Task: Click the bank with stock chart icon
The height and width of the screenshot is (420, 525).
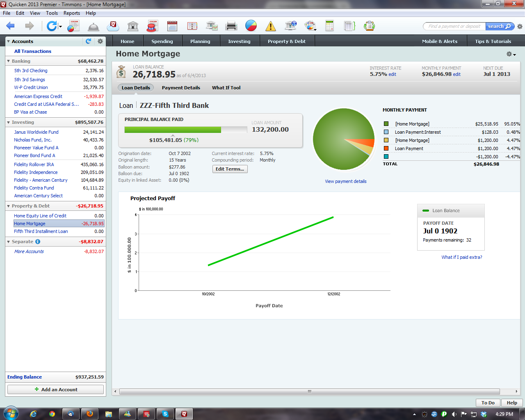Action: click(212, 26)
